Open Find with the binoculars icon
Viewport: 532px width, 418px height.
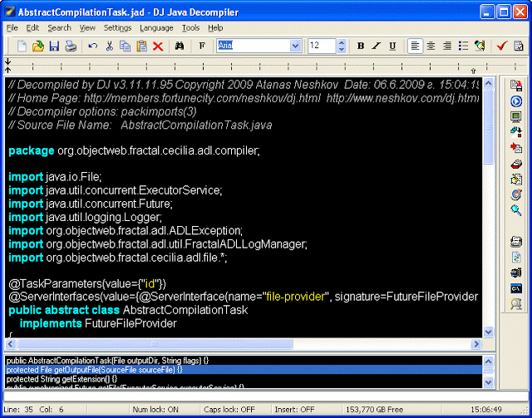180,46
